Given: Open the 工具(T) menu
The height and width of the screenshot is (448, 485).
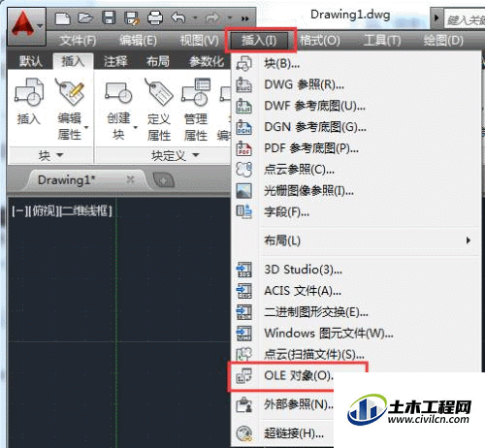Looking at the screenshot, I should point(382,41).
